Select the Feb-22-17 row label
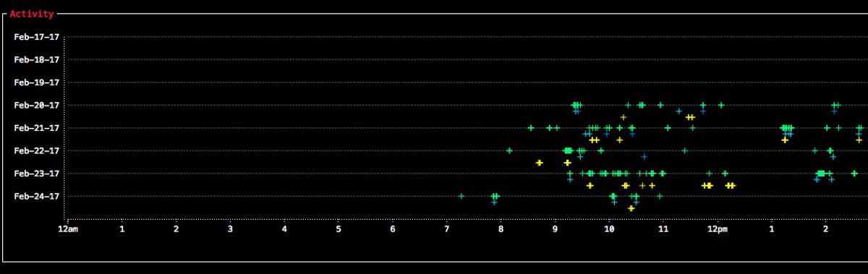 tap(37, 151)
